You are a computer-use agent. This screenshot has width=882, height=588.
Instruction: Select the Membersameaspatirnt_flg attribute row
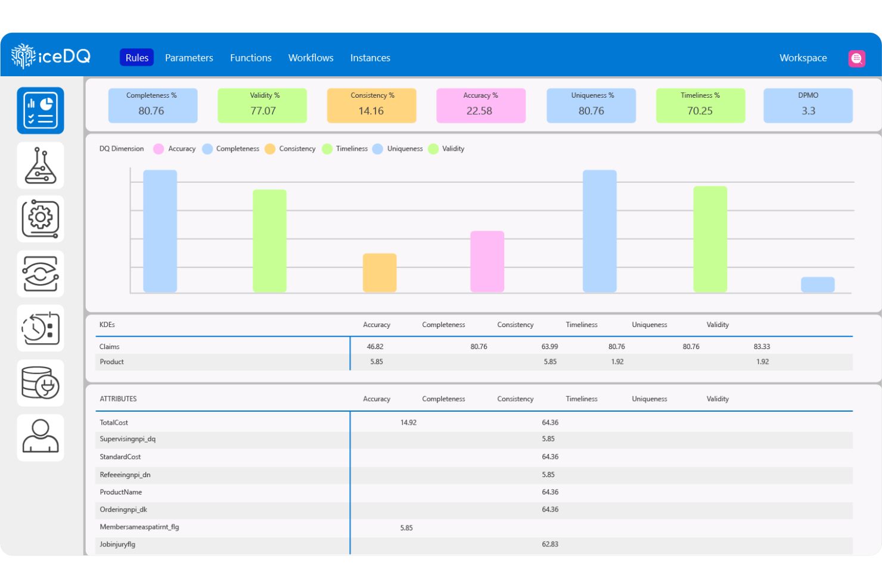click(x=474, y=527)
